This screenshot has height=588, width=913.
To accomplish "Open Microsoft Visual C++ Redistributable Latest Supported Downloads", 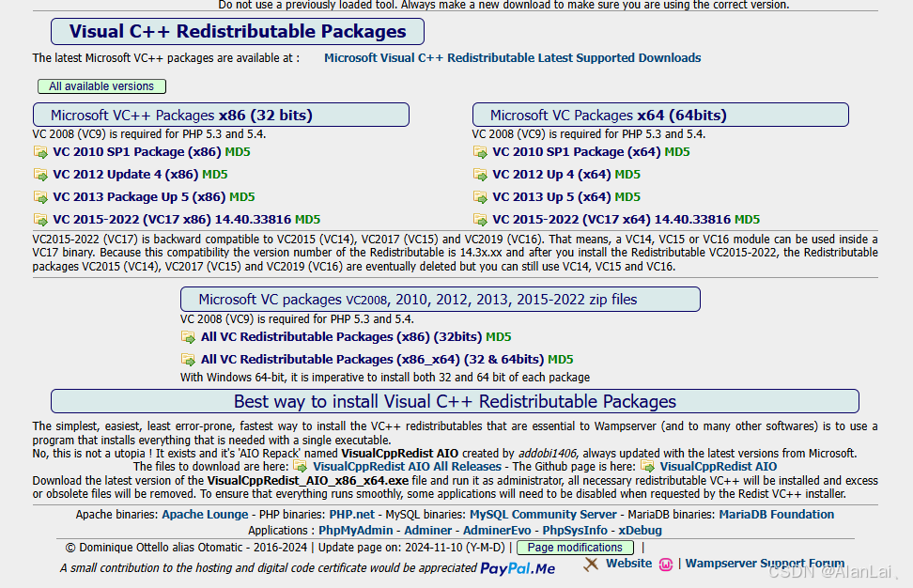I will [513, 57].
